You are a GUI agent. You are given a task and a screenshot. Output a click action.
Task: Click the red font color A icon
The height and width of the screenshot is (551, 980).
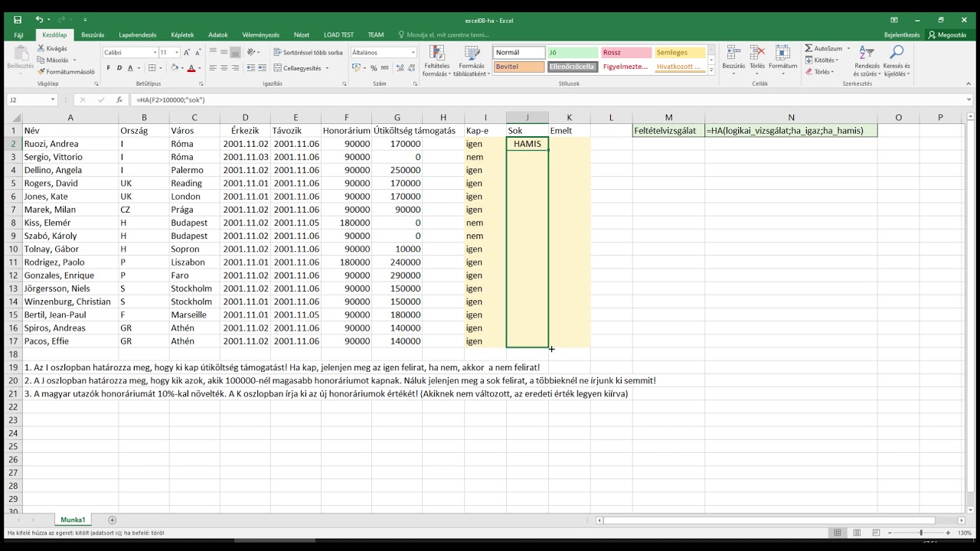coord(191,68)
